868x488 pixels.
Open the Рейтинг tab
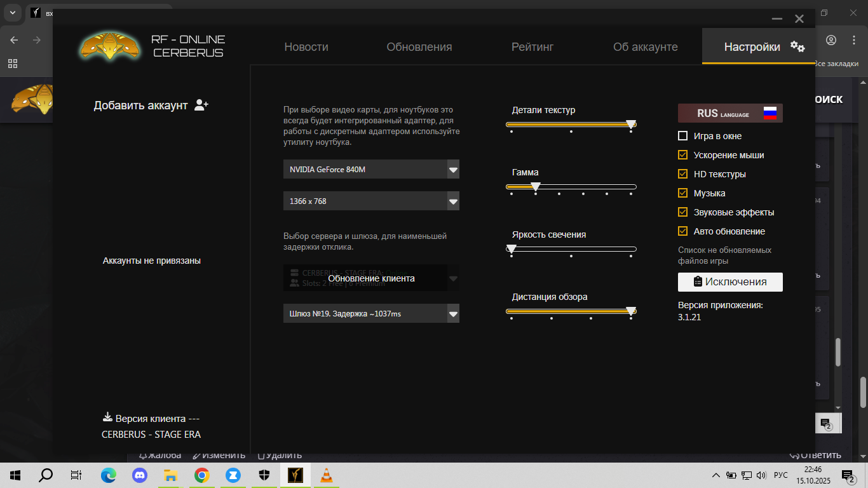pos(532,47)
